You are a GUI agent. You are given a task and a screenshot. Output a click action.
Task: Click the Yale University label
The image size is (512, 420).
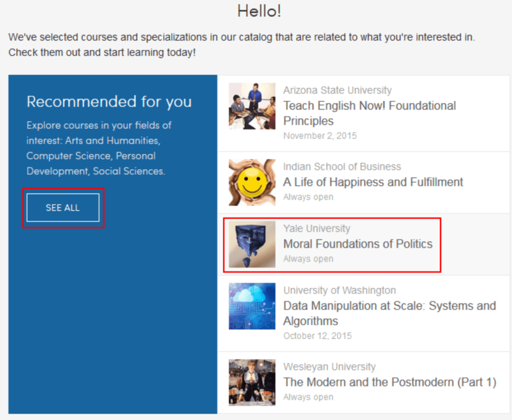pos(316,228)
